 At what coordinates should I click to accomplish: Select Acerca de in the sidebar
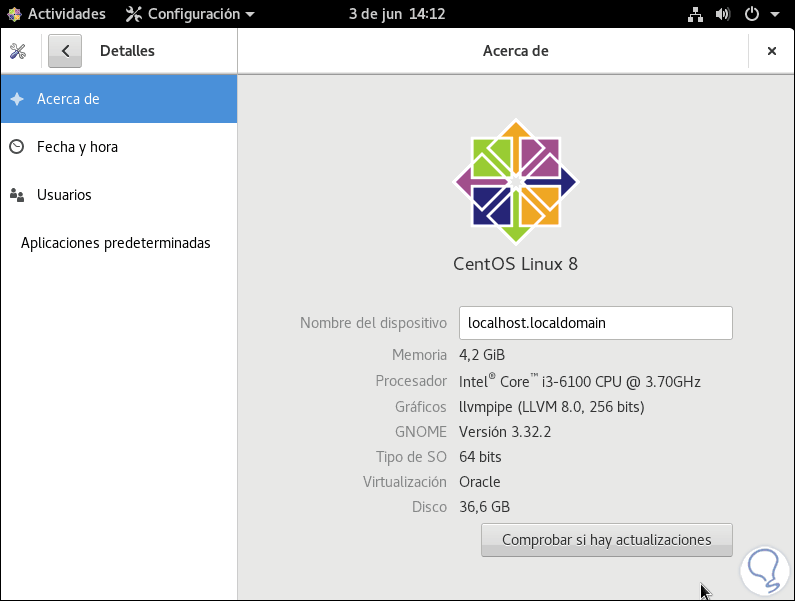coord(119,99)
